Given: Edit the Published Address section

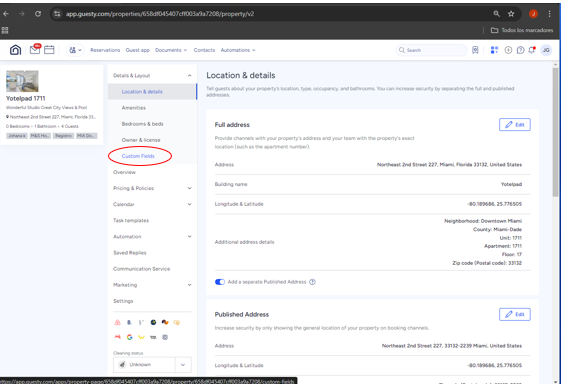Looking at the screenshot, I should [x=514, y=314].
